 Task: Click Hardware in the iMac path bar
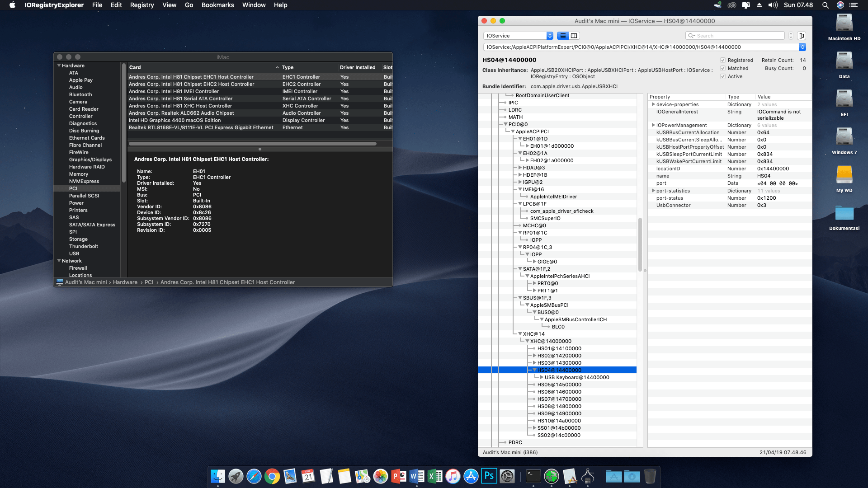coord(125,282)
